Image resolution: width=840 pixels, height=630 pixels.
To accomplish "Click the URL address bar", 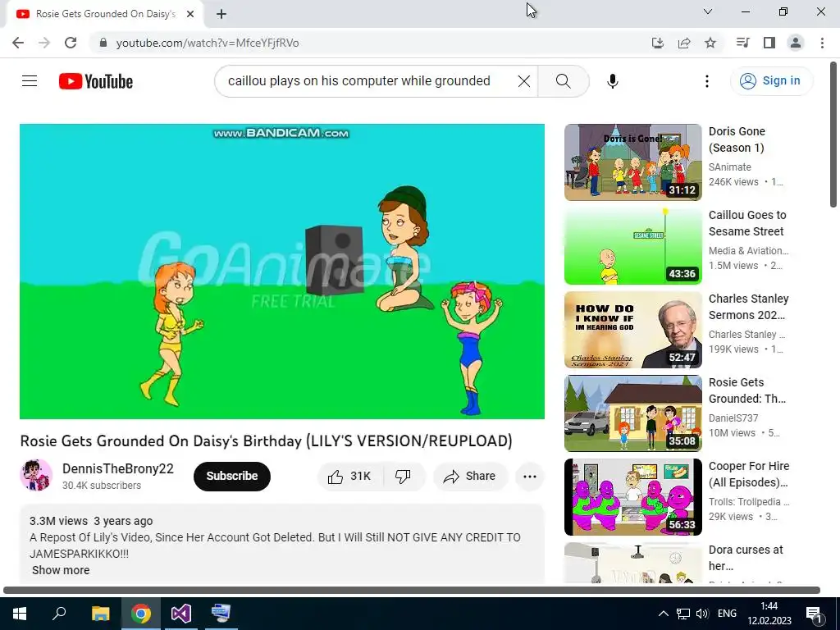I will pos(375,43).
